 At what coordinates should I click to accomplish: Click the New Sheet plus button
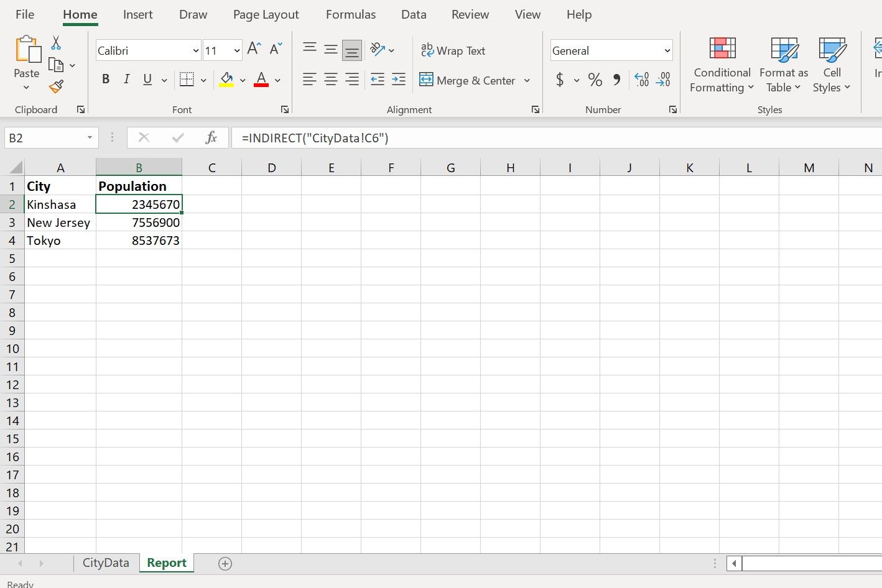(x=225, y=563)
